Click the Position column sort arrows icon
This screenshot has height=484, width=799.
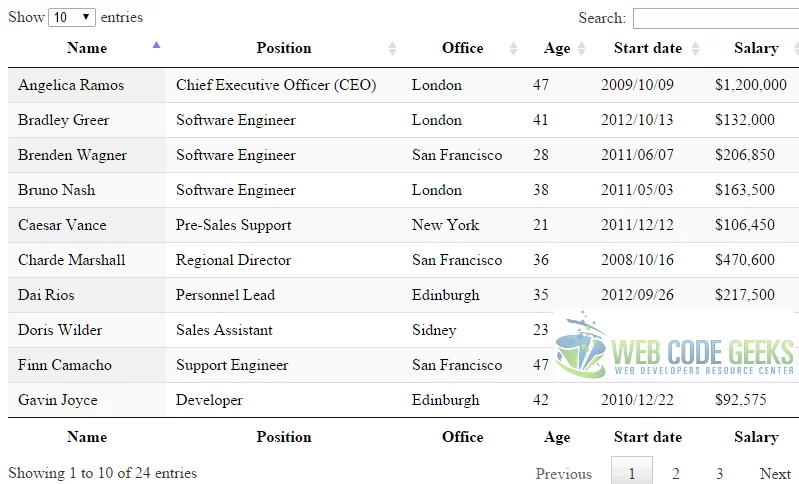[x=392, y=48]
